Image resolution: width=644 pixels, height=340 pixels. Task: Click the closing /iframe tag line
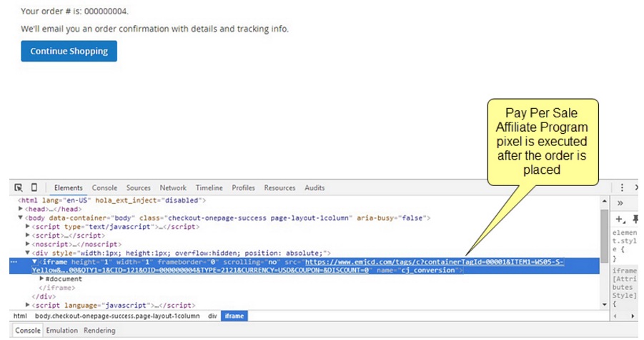(57, 288)
